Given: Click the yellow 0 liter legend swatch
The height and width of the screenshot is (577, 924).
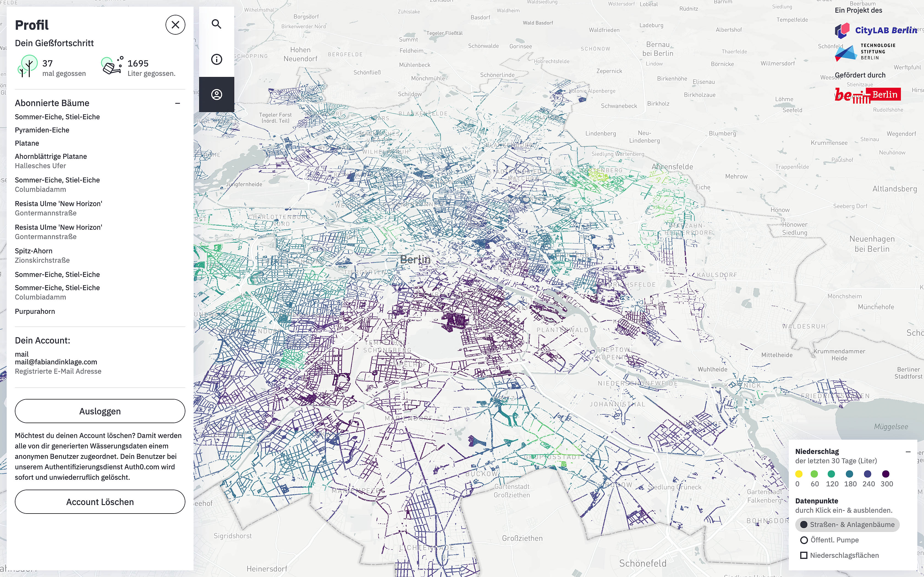Looking at the screenshot, I should [798, 474].
